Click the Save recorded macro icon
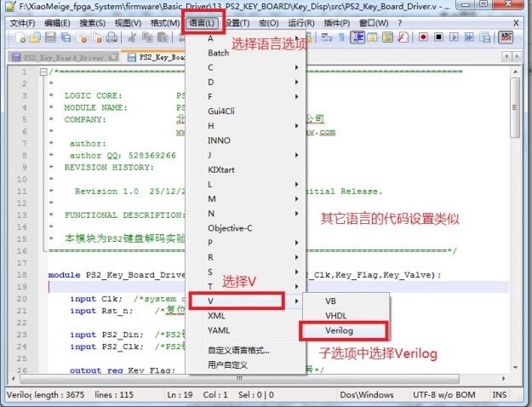This screenshot has width=532, height=407. [x=485, y=37]
